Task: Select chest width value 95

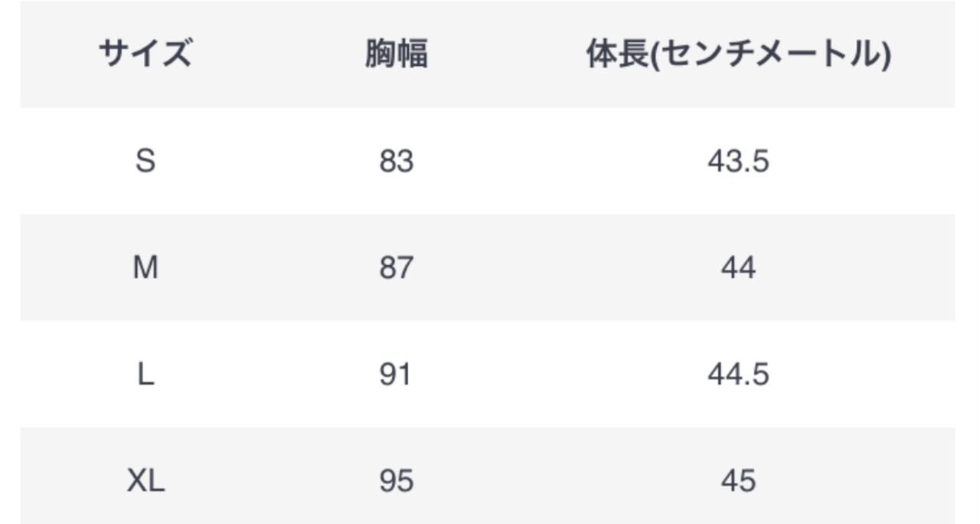Action: coord(396,481)
